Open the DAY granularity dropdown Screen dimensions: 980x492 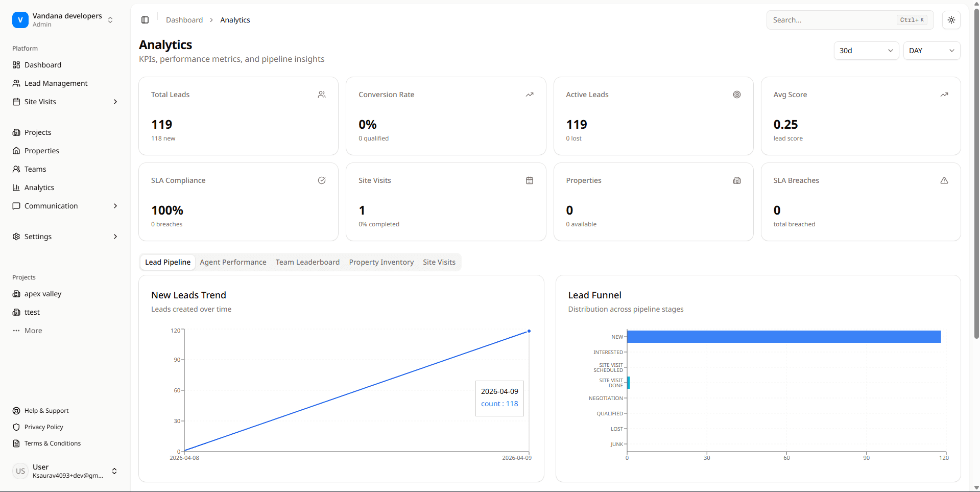point(931,51)
